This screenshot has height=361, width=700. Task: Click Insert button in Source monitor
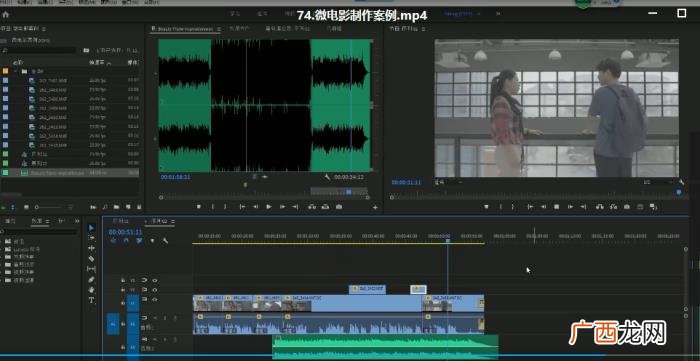click(312, 207)
